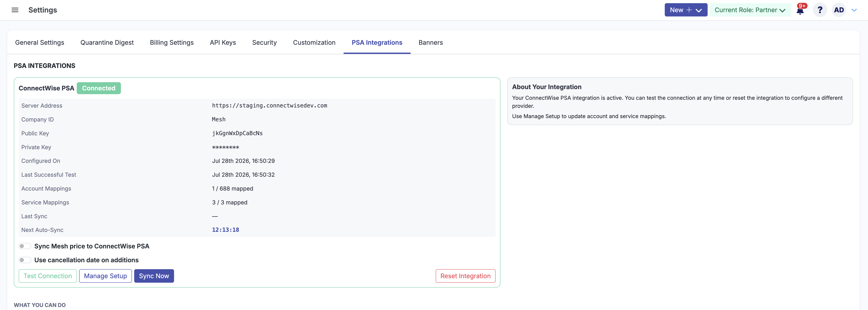Click the Company ID value Mesh
868x310 pixels.
pyautogui.click(x=219, y=119)
